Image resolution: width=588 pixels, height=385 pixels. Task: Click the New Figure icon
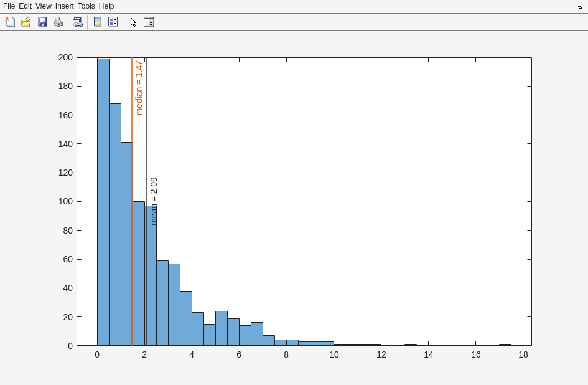[x=10, y=22]
